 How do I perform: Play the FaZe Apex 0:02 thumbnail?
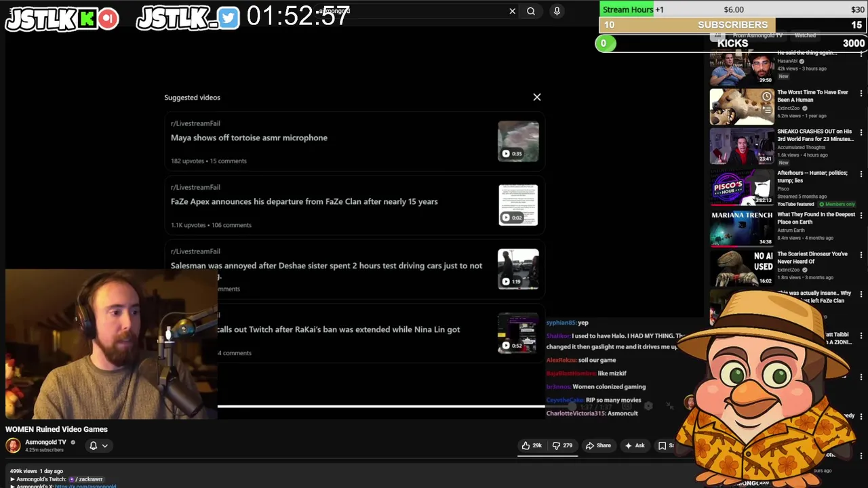pyautogui.click(x=518, y=205)
